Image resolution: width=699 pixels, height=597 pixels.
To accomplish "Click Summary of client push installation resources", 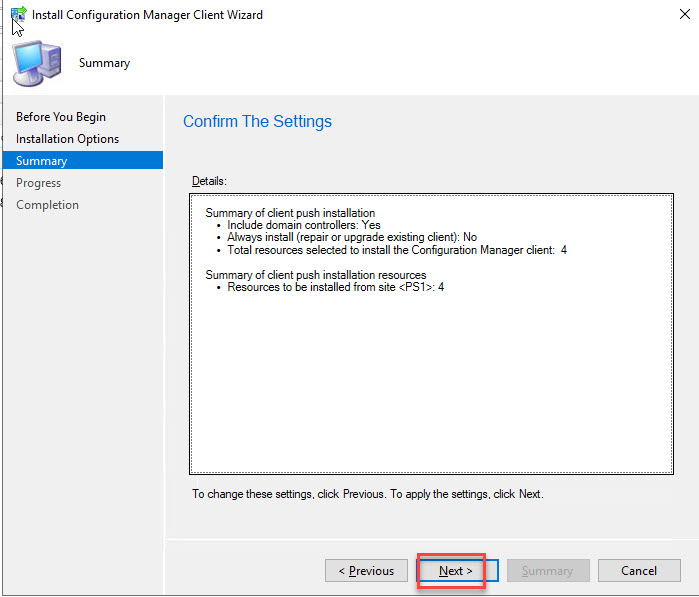I will click(315, 274).
